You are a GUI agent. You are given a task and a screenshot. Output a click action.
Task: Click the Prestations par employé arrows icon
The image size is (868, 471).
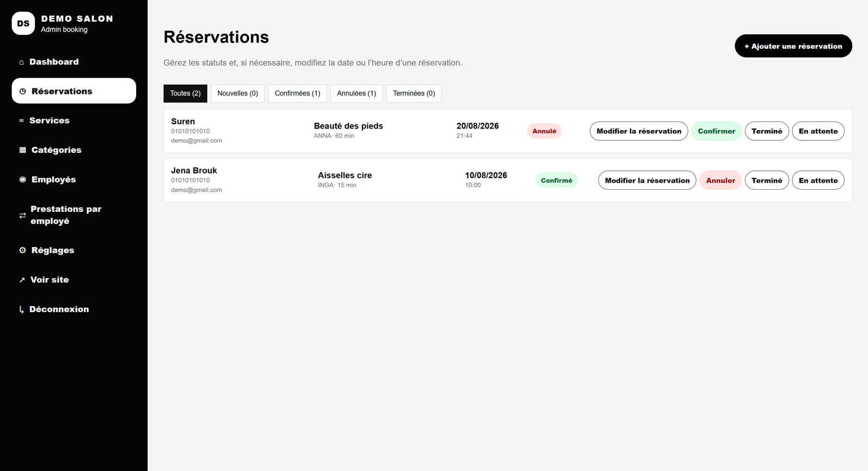[22, 215]
